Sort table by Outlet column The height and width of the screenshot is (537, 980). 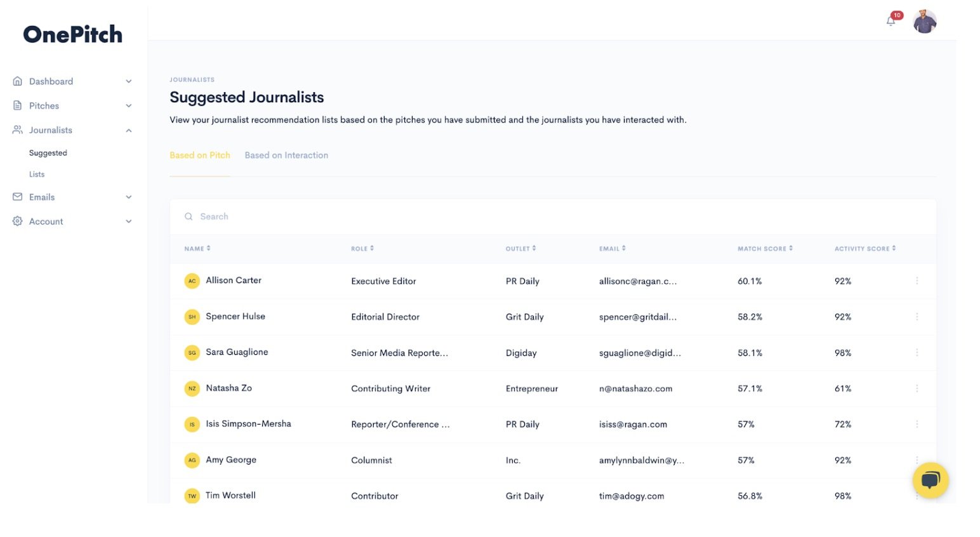[x=521, y=249]
